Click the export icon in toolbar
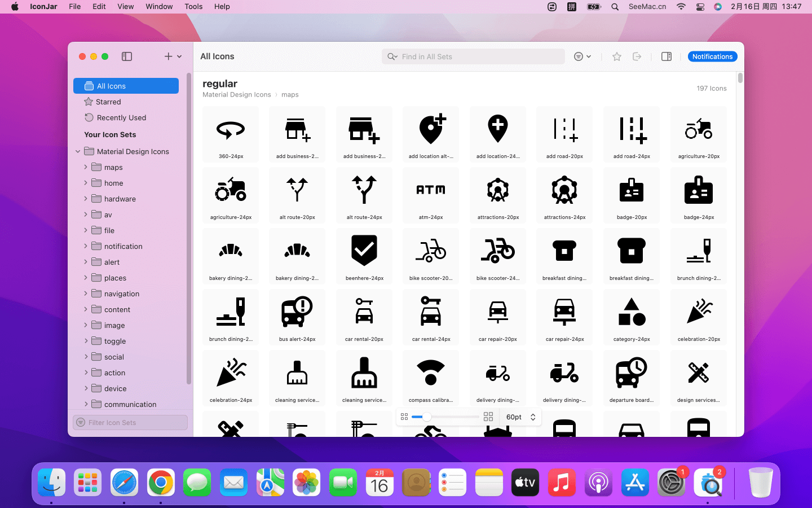812x508 pixels. pyautogui.click(x=637, y=56)
